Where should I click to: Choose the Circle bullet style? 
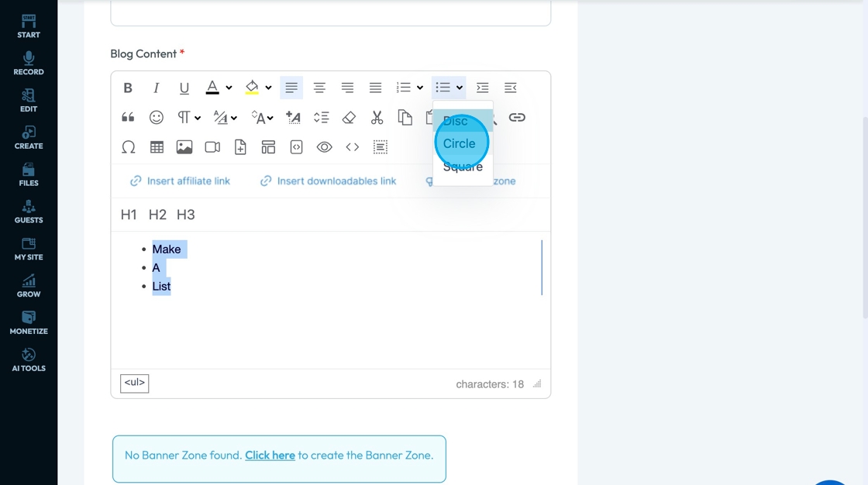[x=463, y=143]
